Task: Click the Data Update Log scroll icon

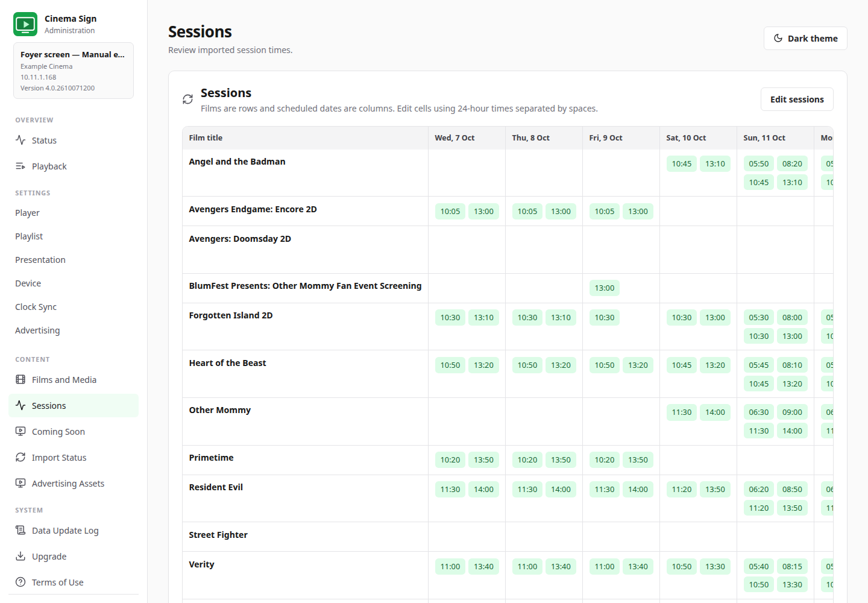Action: pos(20,530)
